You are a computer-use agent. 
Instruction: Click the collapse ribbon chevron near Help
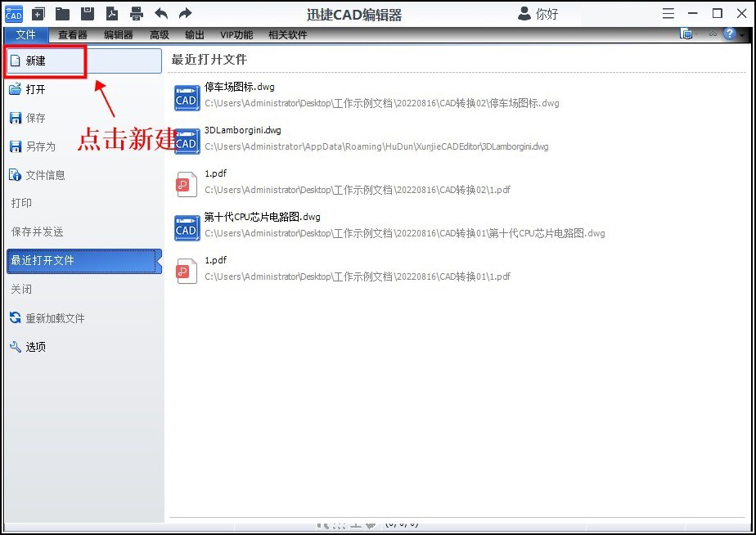(712, 34)
